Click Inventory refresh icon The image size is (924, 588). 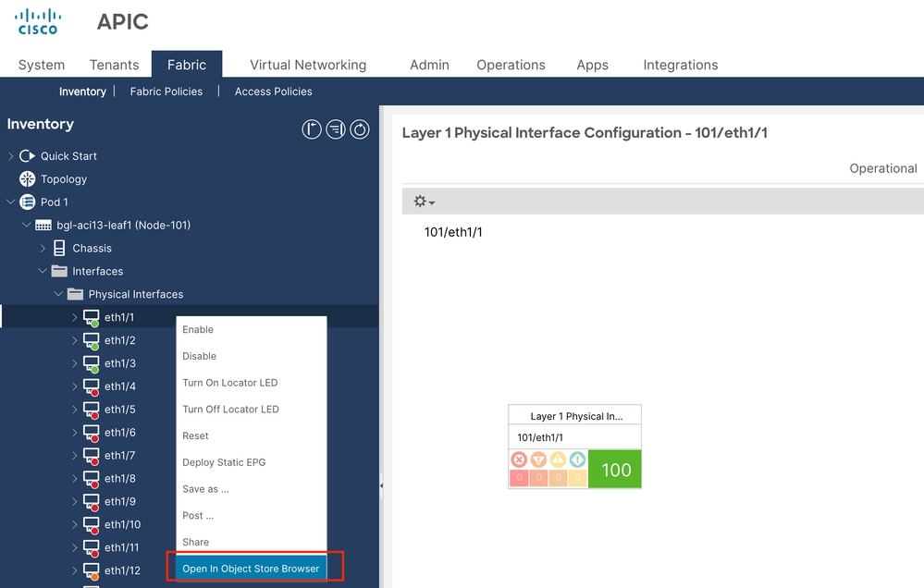click(360, 129)
